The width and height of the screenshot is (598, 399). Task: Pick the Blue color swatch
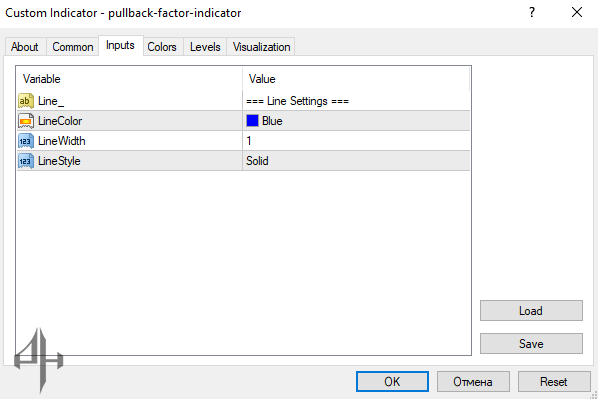[252, 121]
